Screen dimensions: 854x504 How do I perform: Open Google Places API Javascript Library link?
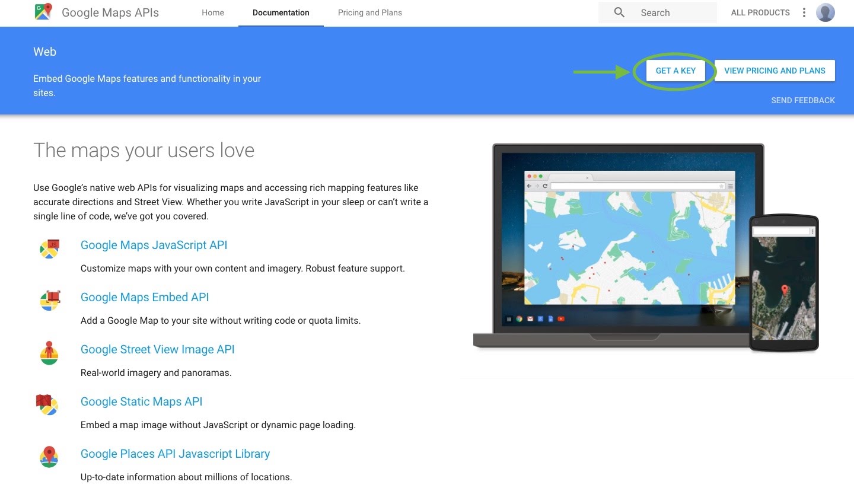click(x=176, y=454)
